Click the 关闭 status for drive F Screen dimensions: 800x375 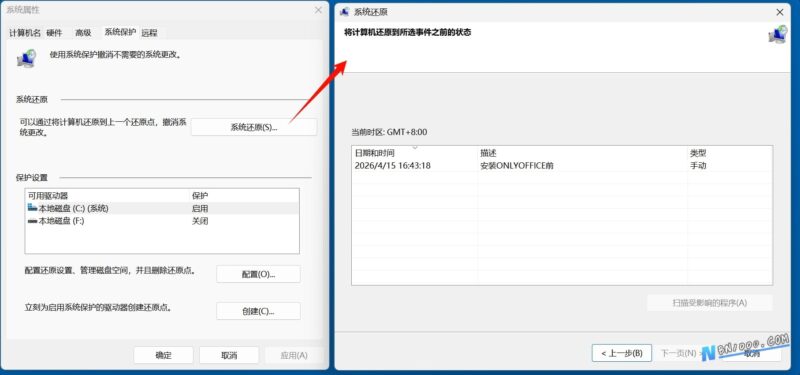(x=199, y=221)
